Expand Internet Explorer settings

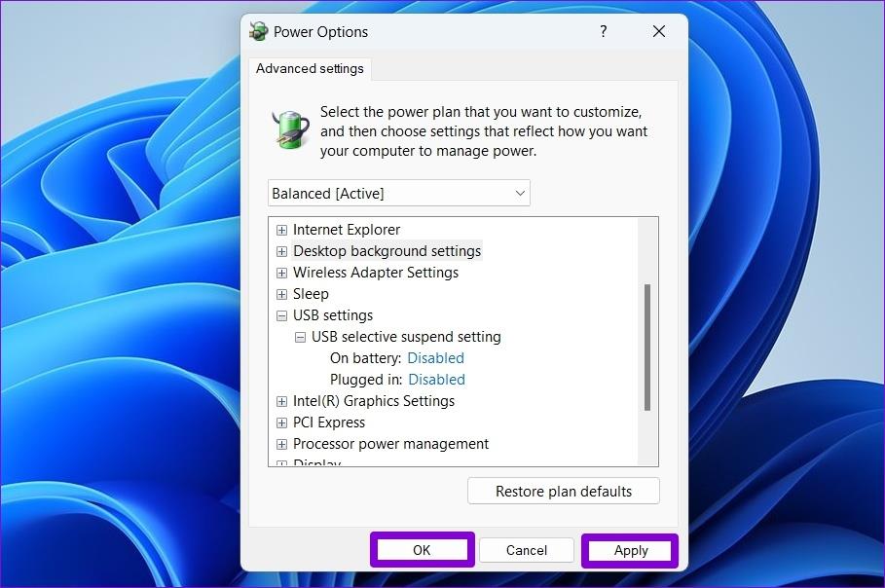pos(281,230)
